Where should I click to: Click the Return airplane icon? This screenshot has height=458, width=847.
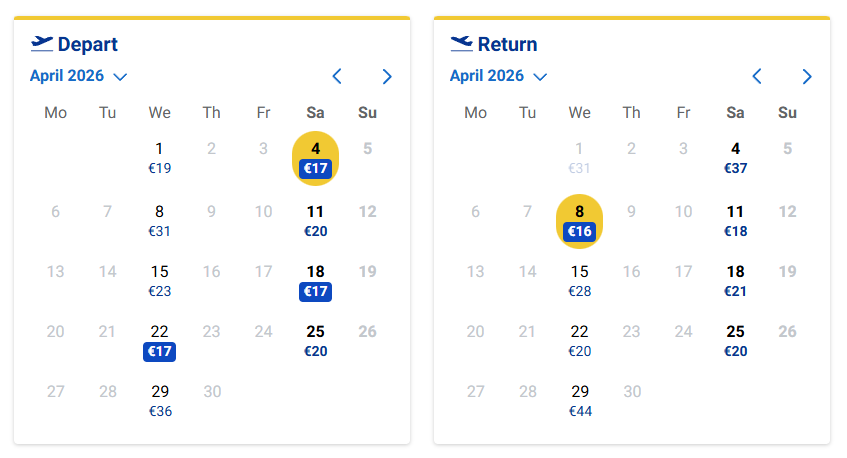coord(461,43)
